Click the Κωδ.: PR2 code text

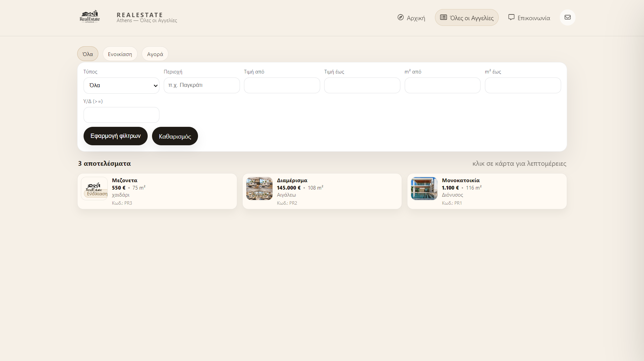pos(287,203)
